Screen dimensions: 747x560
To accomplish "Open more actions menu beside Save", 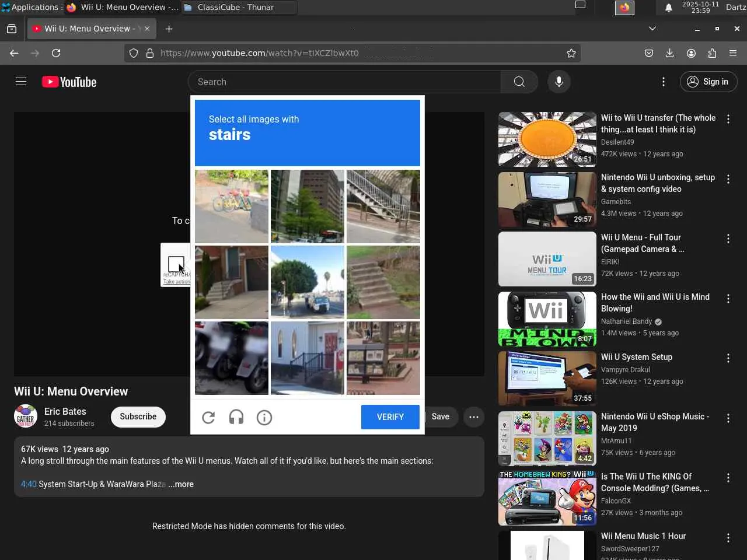I will click(474, 416).
